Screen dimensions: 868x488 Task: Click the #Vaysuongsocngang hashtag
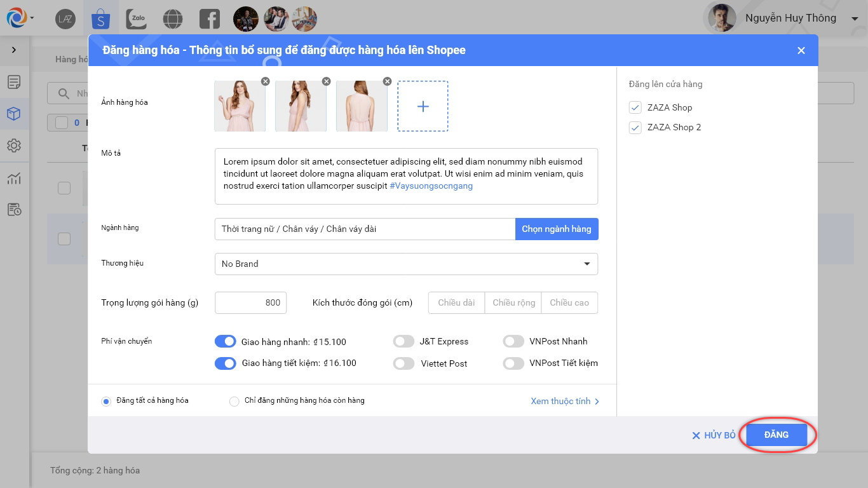point(431,186)
